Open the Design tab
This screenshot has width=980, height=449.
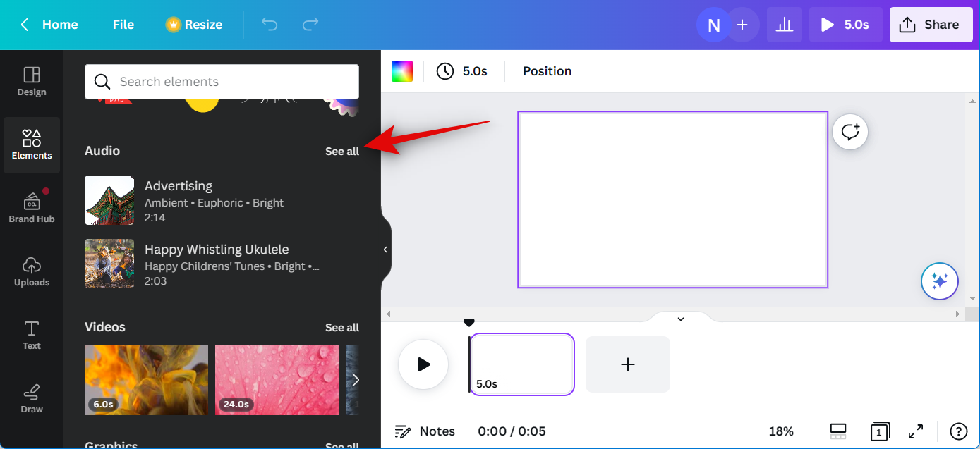32,82
